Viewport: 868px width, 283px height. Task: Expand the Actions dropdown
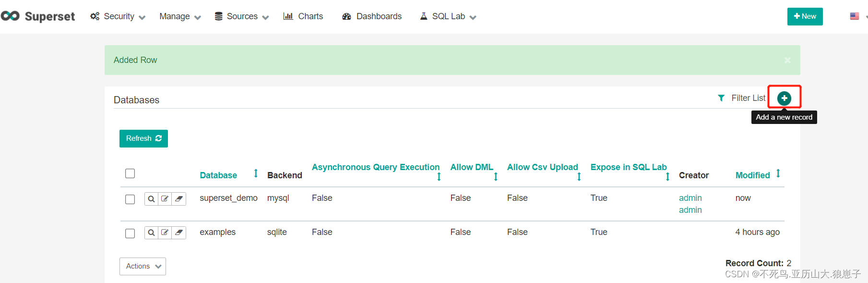143,266
